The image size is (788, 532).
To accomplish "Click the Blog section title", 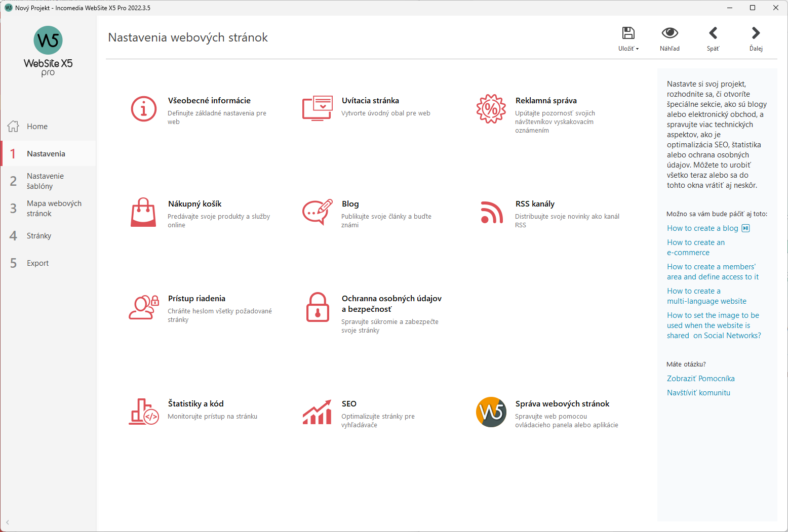I will pyautogui.click(x=350, y=204).
